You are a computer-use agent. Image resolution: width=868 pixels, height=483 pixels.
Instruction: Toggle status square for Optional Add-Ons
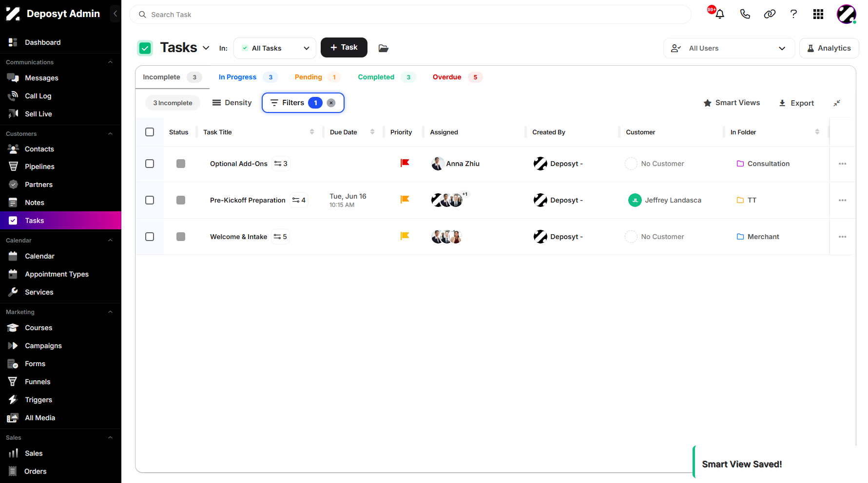[x=181, y=164]
